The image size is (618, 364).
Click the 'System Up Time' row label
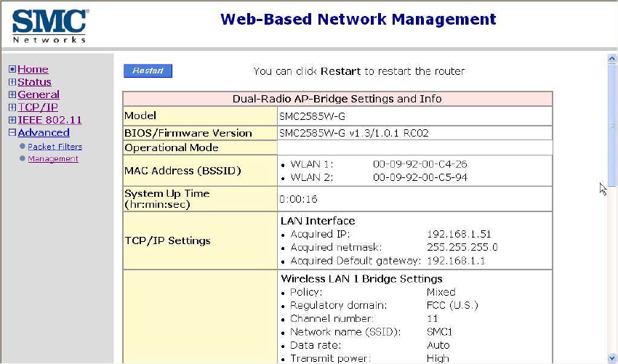click(167, 199)
